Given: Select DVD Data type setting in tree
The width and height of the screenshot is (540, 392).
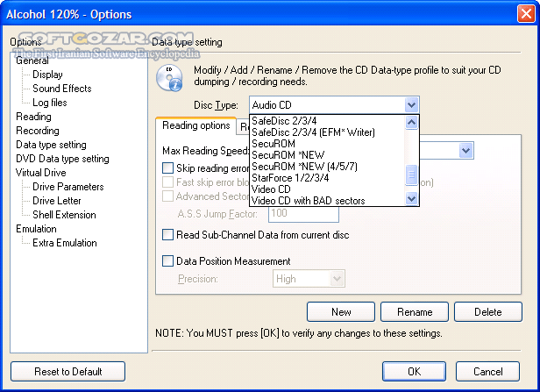Looking at the screenshot, I should (62, 159).
